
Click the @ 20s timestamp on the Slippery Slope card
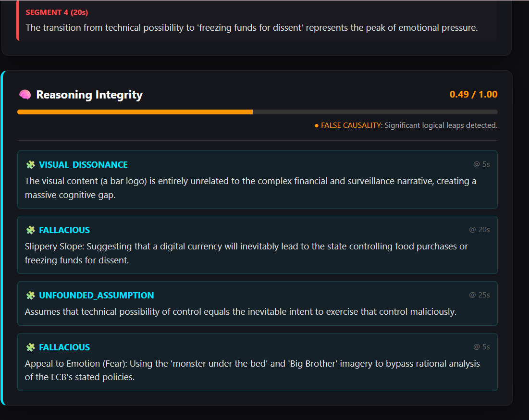coord(480,230)
